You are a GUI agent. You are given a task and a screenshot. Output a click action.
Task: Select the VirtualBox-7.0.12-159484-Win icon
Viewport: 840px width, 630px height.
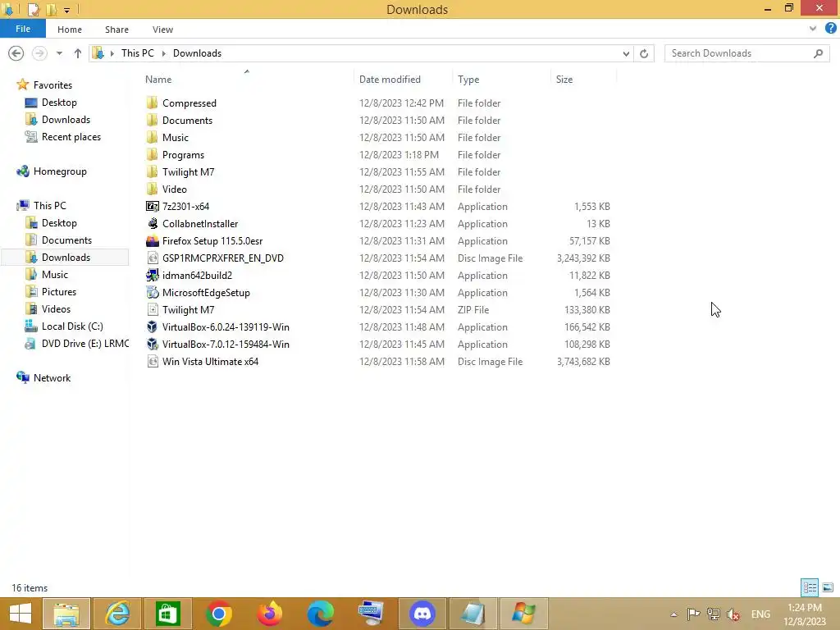tap(152, 344)
